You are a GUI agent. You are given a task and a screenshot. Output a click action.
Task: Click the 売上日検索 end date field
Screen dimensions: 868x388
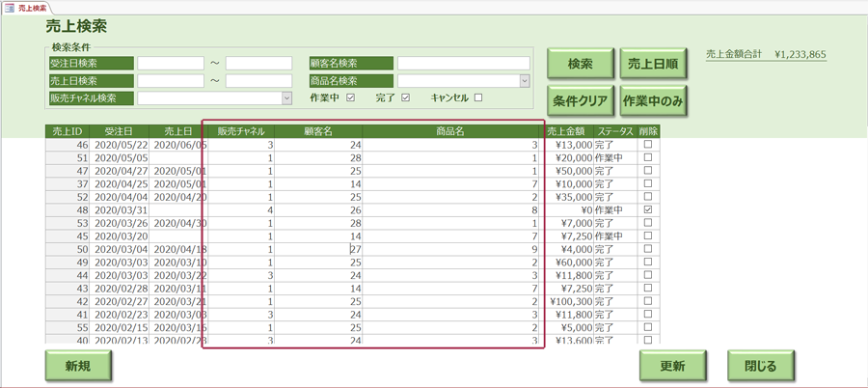click(x=258, y=81)
